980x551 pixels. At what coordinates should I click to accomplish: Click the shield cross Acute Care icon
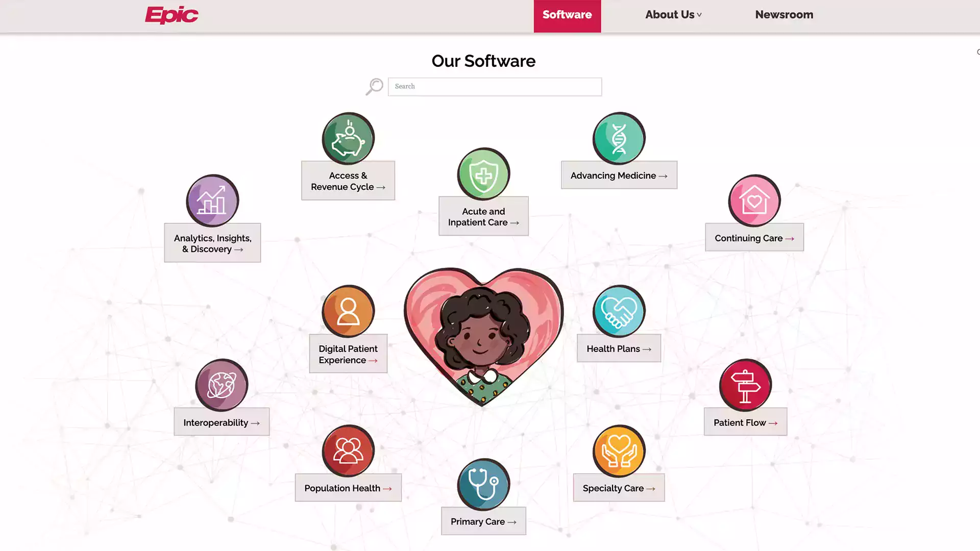tap(483, 174)
